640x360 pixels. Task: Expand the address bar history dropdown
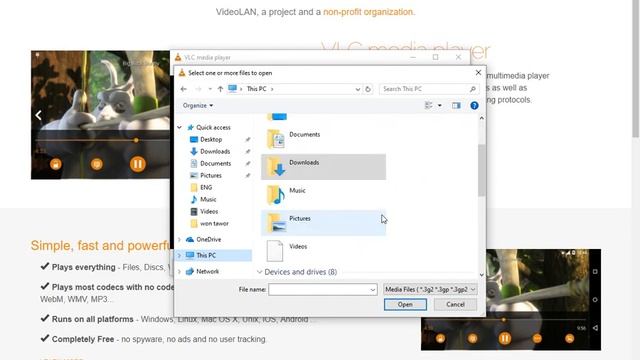[358, 89]
